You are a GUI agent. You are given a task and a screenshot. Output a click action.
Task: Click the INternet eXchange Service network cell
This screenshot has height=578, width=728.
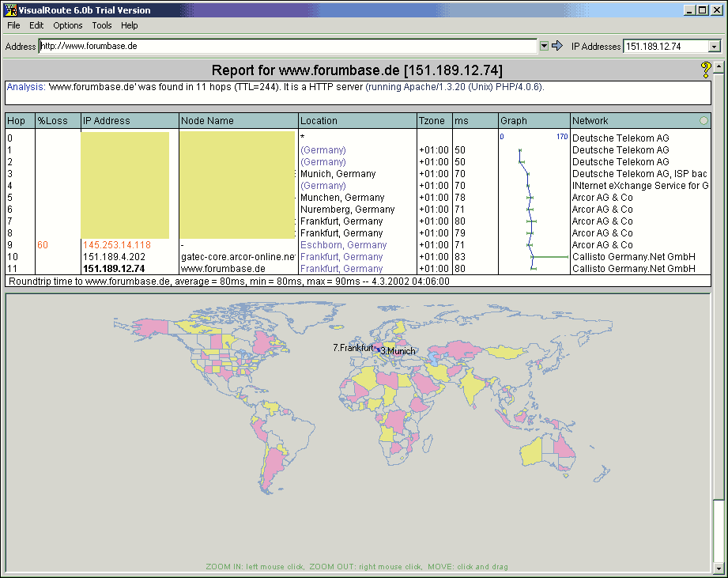click(x=640, y=186)
